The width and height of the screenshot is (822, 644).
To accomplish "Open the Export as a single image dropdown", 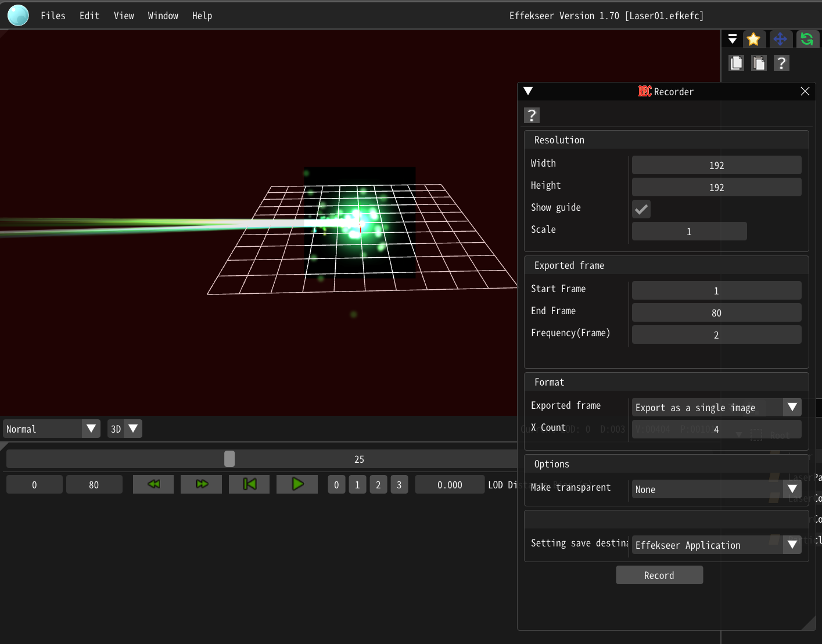I will coord(716,407).
